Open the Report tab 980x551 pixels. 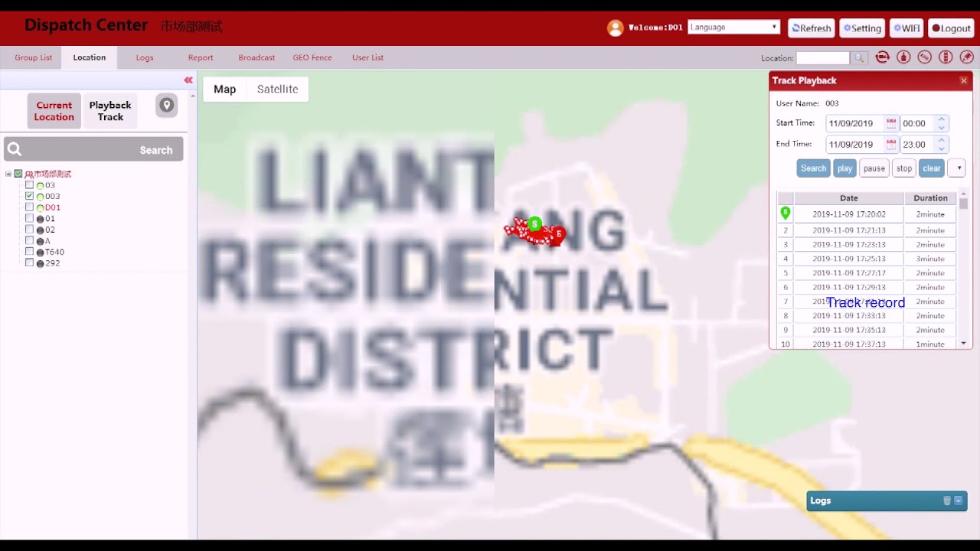pos(201,57)
